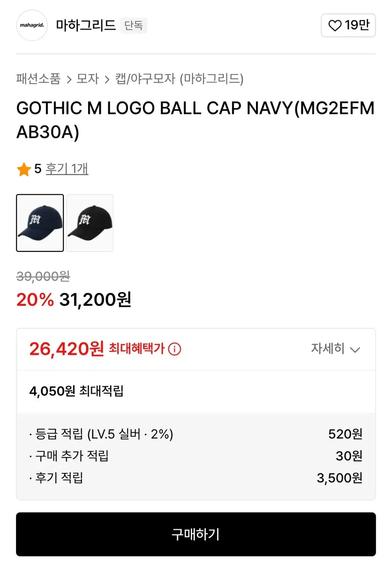392x563 pixels.
Task: Open 캡/야구모자 (마하그리드) breadcrumb
Action: pos(179,78)
